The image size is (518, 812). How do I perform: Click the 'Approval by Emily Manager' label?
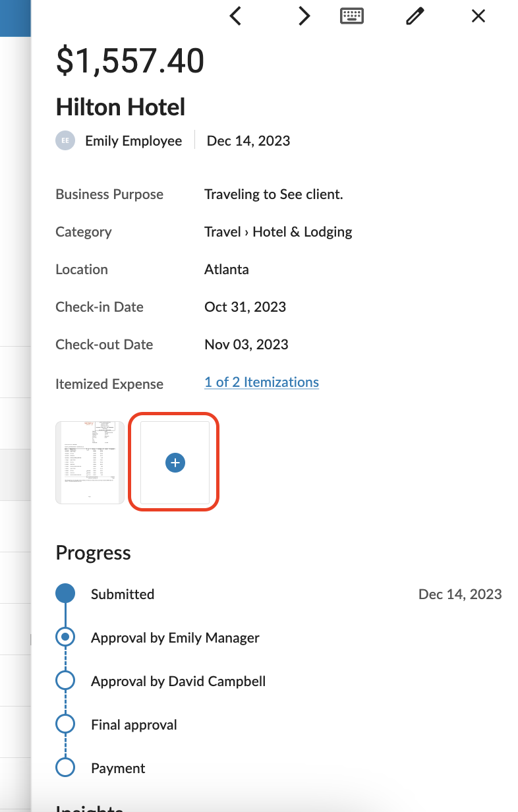click(x=175, y=638)
